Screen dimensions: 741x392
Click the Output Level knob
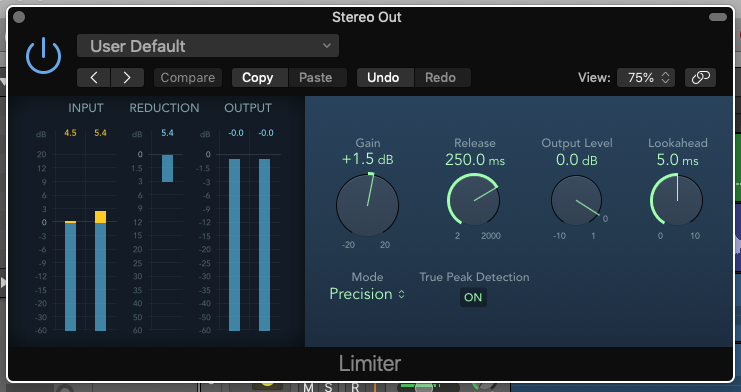click(577, 200)
